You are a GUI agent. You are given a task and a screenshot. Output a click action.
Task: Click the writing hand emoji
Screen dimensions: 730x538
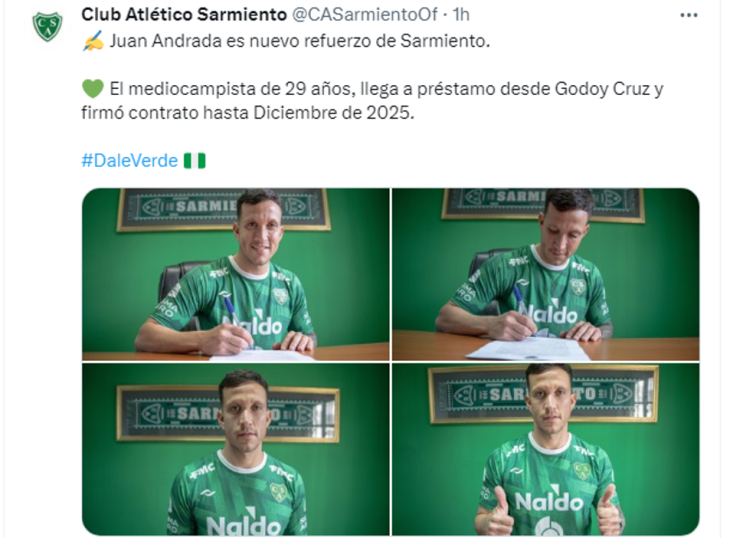[93, 41]
